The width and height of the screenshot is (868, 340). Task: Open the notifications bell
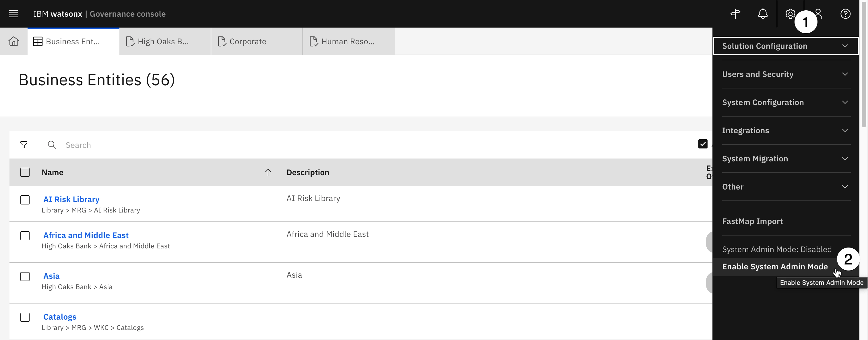[763, 14]
